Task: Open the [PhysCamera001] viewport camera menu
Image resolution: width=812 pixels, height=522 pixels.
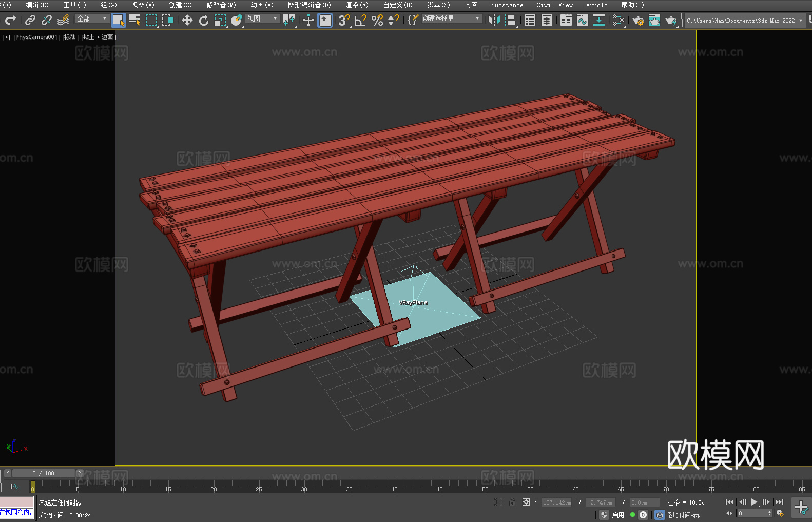Action: click(36, 37)
